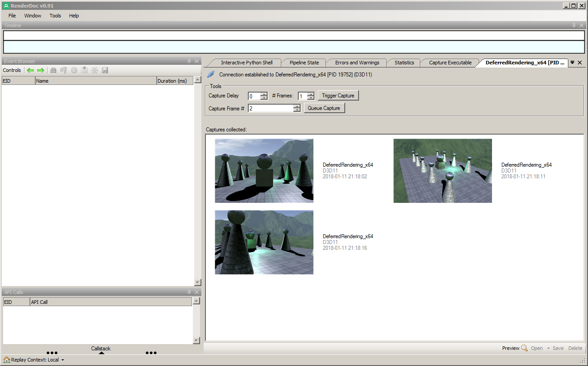Open the tab overflow dropdown arrow
588x366 pixels.
point(572,63)
